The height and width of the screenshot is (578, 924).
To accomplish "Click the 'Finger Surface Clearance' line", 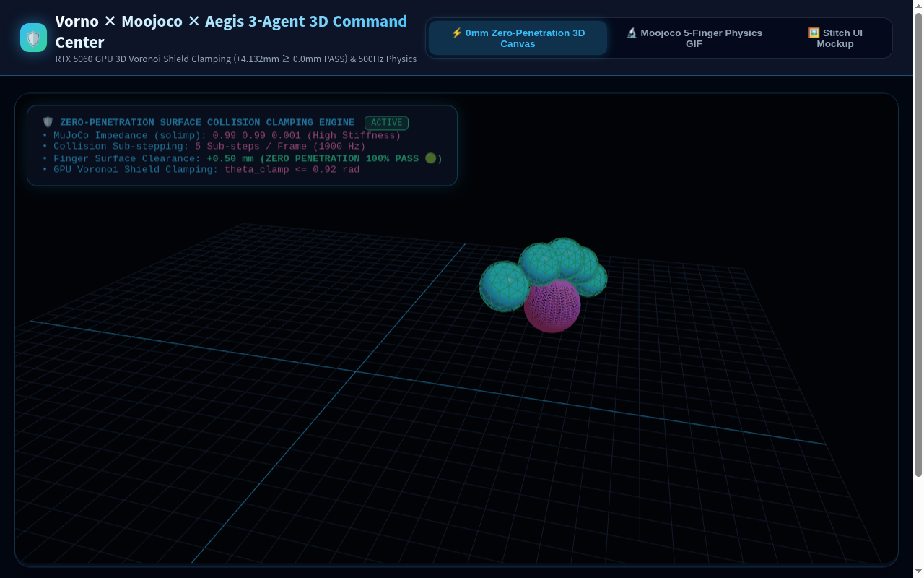I will click(242, 158).
